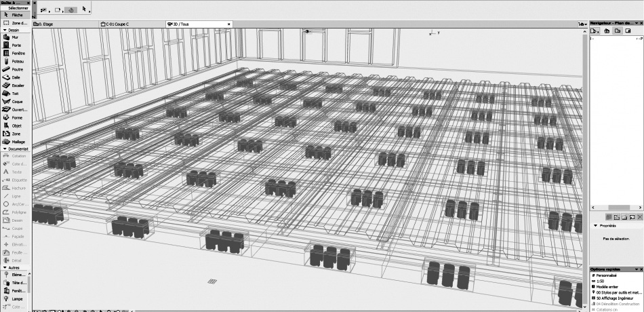
Task: Select the Façade elevation tool
Action: click(15, 236)
